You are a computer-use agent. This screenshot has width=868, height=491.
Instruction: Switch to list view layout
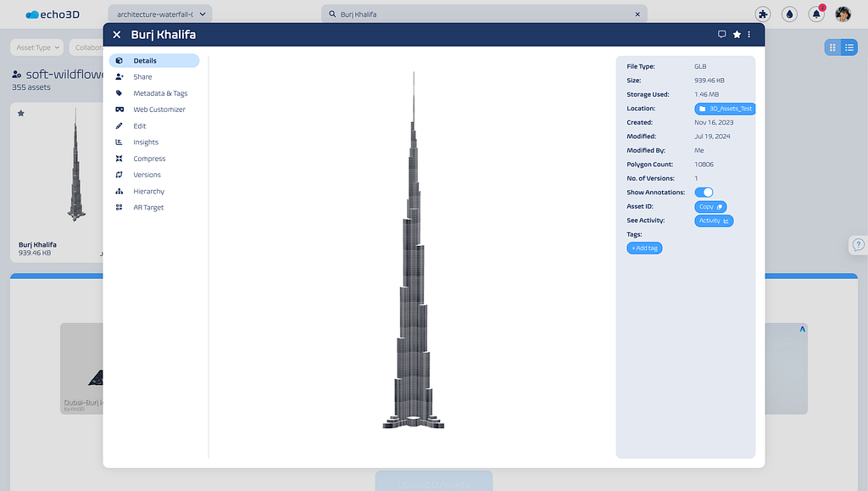coord(849,47)
